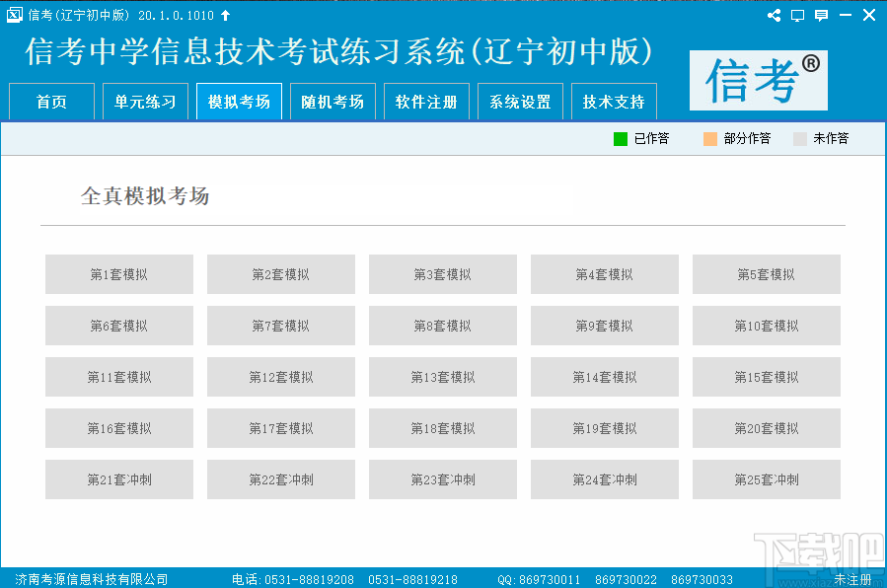
Task: Open 第25套冲刺 exam set
Action: (766, 479)
